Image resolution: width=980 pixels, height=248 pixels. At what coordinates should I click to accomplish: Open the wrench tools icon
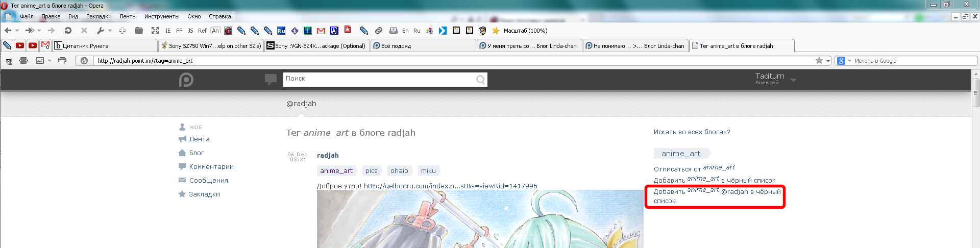point(101,31)
